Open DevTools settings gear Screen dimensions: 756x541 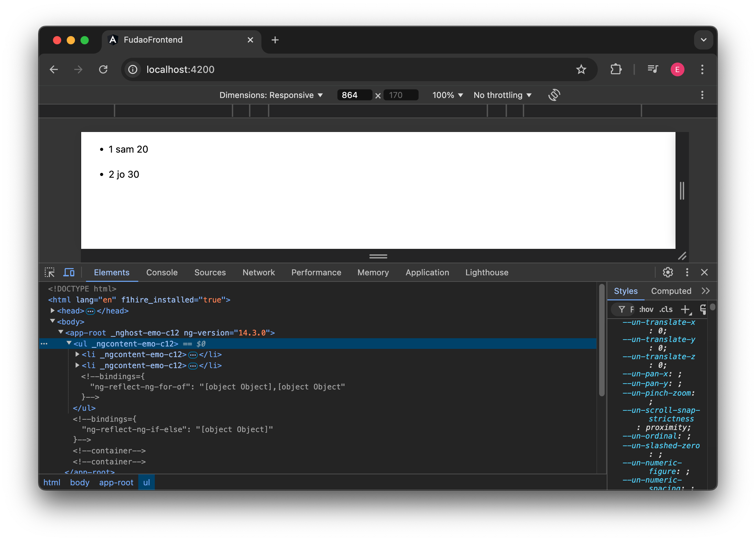[x=668, y=272]
